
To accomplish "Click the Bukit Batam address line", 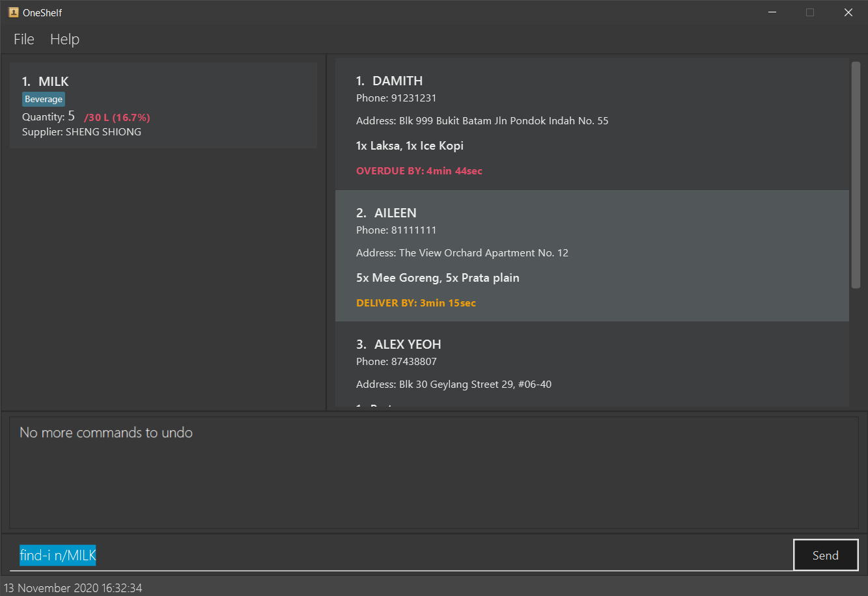I will [482, 121].
